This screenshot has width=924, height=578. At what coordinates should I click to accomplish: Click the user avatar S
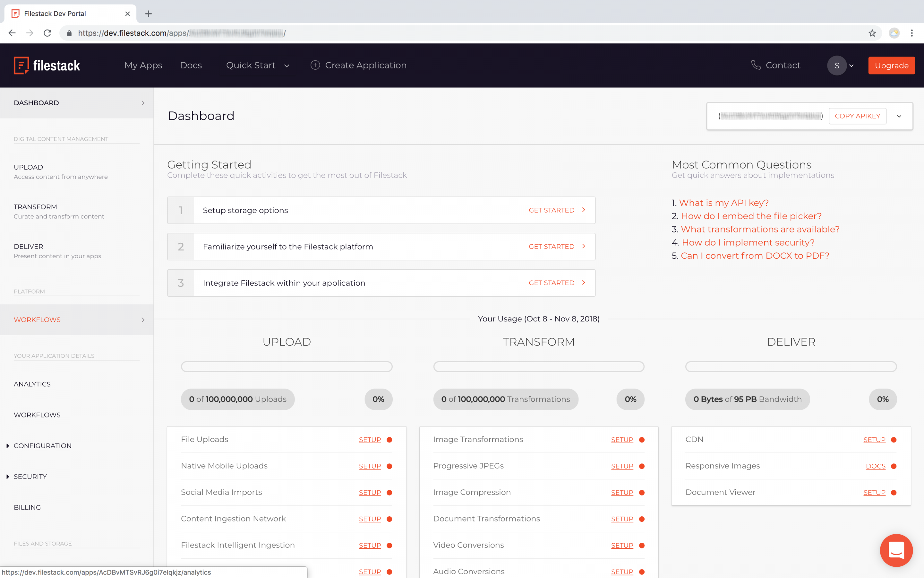click(x=836, y=66)
